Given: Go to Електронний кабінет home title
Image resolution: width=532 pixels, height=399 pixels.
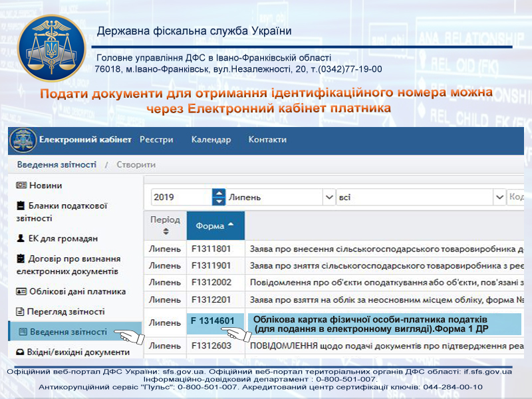Looking at the screenshot, I should click(x=85, y=140).
